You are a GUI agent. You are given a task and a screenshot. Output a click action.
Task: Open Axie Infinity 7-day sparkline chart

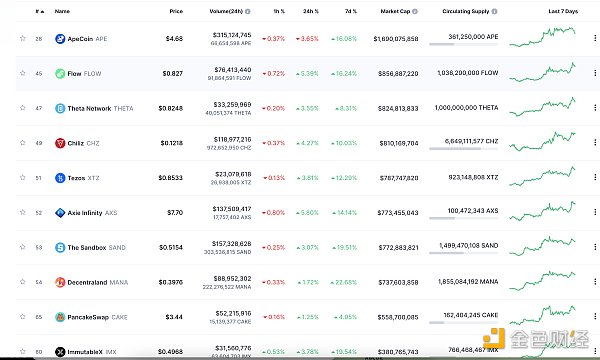tap(543, 212)
